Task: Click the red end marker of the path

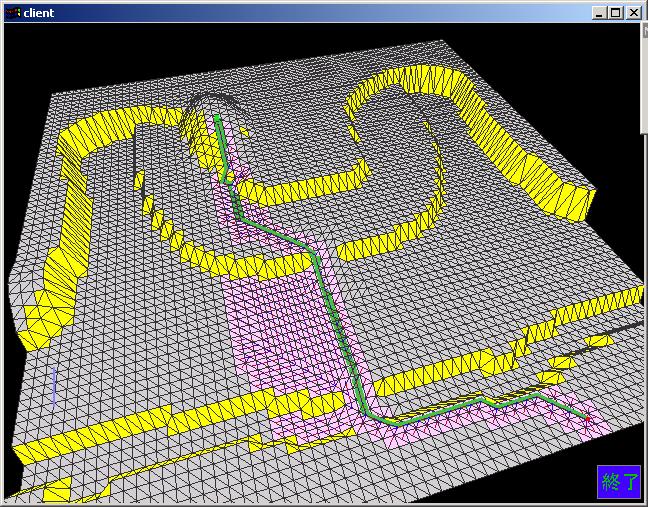Action: pos(587,419)
